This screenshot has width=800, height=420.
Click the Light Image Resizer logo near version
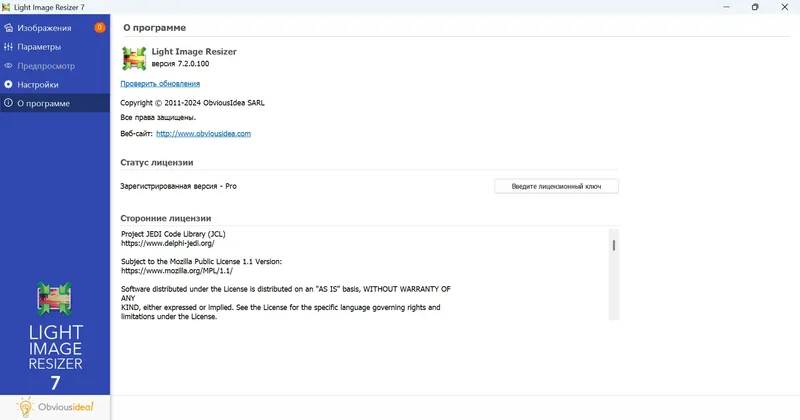point(134,57)
